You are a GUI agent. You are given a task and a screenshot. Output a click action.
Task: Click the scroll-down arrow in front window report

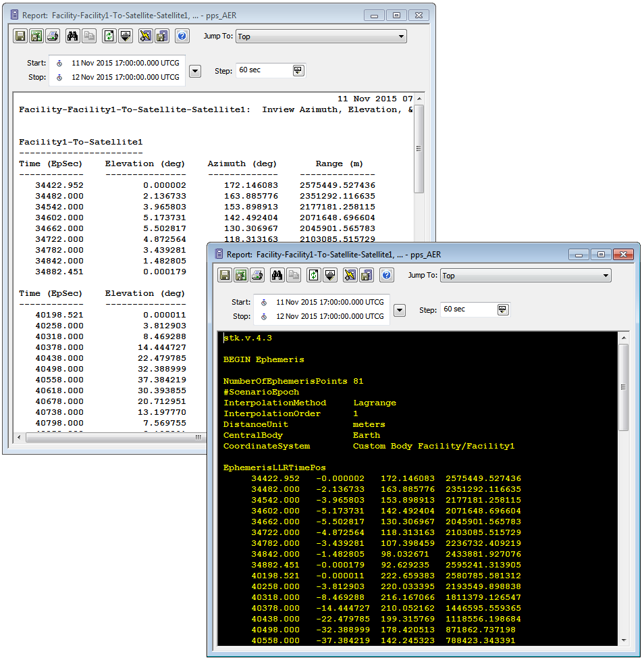[624, 640]
